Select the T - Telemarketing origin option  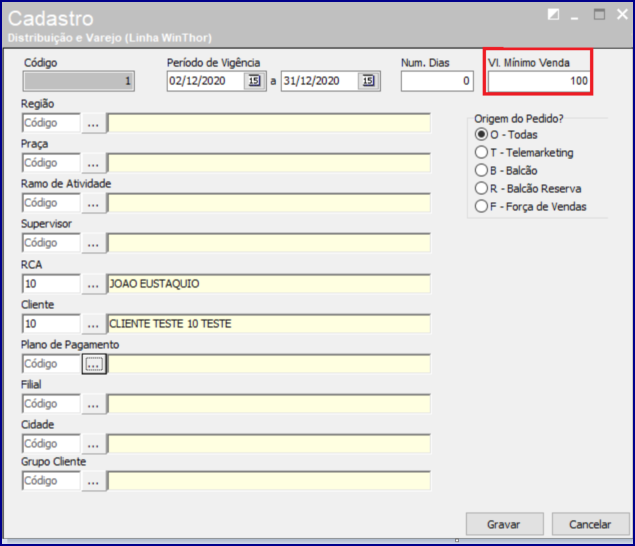pyautogui.click(x=524, y=153)
